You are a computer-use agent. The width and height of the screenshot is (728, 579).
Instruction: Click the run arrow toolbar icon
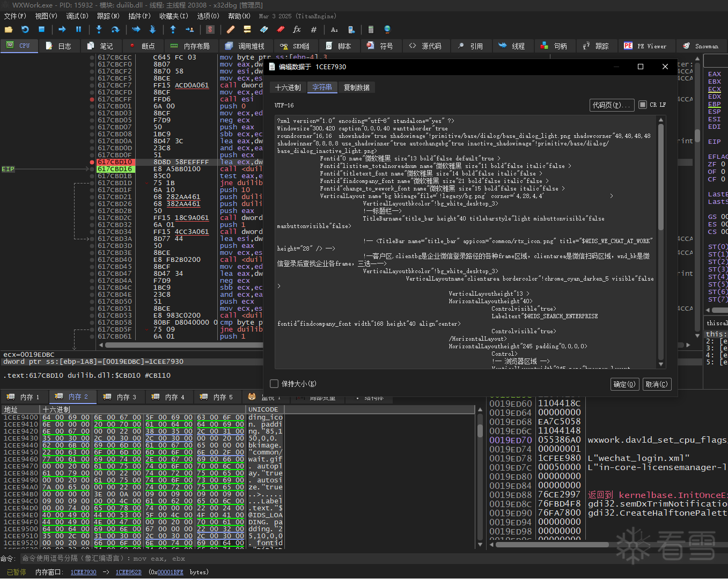tap(62, 30)
